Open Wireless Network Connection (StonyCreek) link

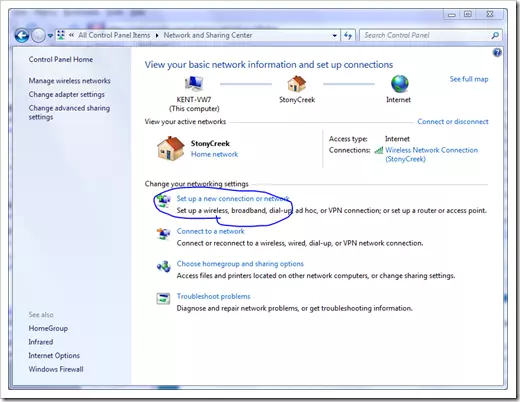pos(431,154)
